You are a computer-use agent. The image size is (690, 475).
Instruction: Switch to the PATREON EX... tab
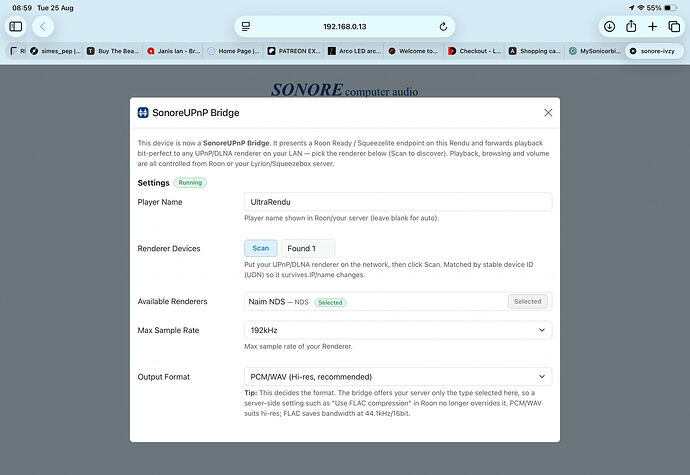click(294, 51)
